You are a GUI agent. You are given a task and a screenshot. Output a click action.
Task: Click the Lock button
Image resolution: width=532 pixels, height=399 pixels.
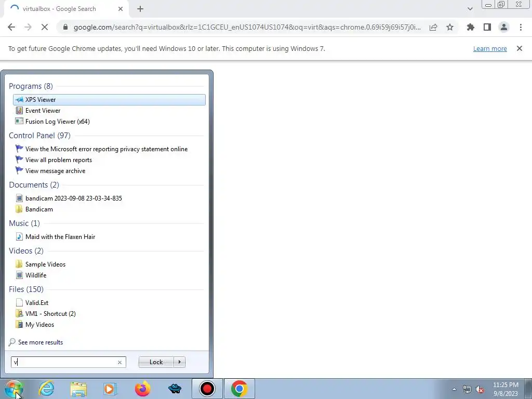coord(156,362)
